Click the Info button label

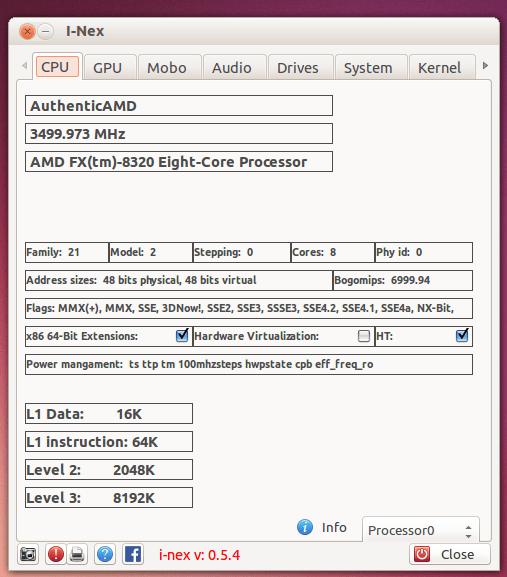pos(334,527)
